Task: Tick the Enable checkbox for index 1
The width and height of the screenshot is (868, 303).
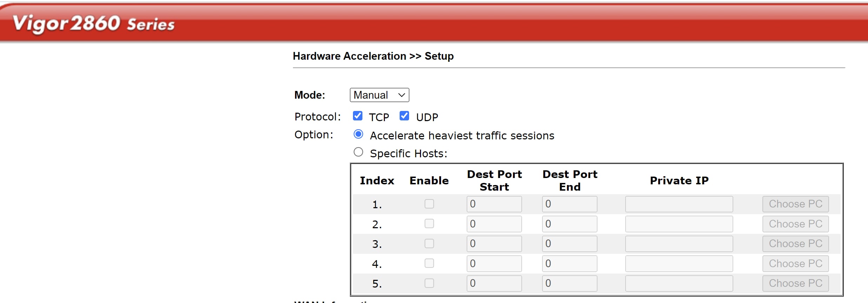Action: point(429,204)
